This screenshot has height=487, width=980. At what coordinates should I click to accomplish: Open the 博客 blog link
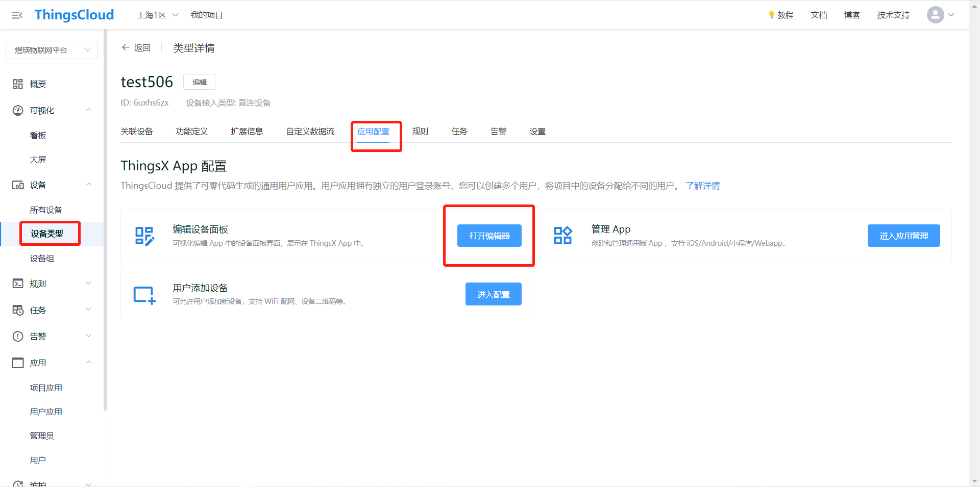[852, 15]
